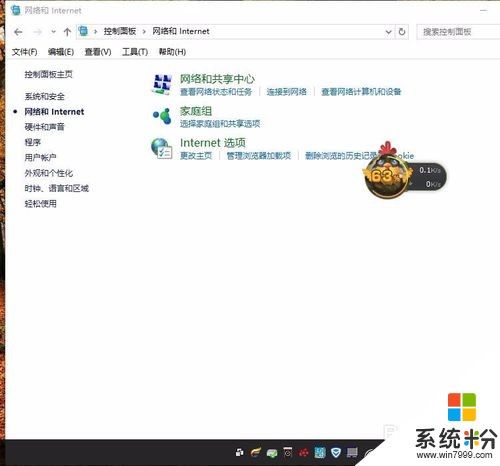Refresh the control panel view
The width and height of the screenshot is (500, 466).
click(x=402, y=32)
